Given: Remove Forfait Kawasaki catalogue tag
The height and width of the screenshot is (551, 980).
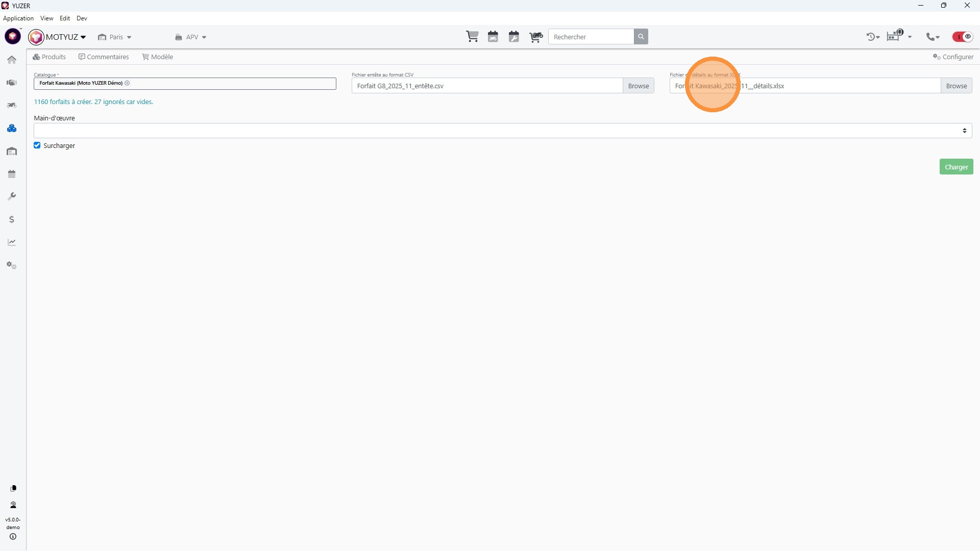Looking at the screenshot, I should [127, 83].
